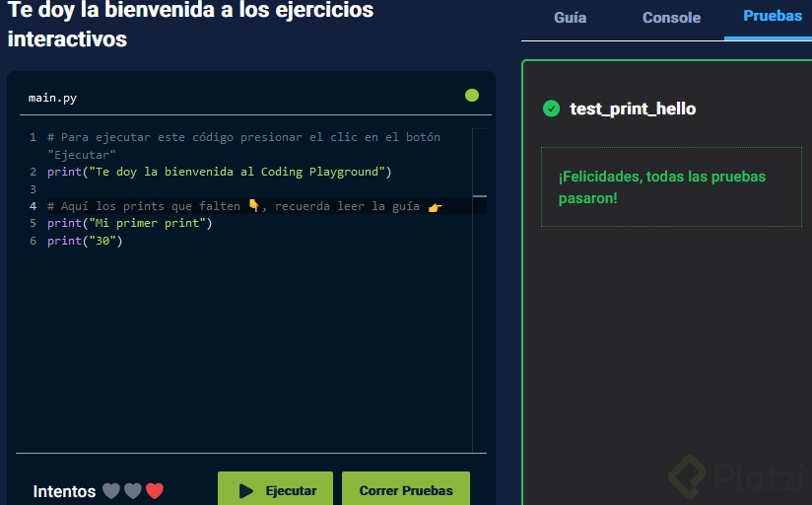Click line number 6 in the gutter
Image resolution: width=812 pixels, height=505 pixels.
(x=33, y=241)
